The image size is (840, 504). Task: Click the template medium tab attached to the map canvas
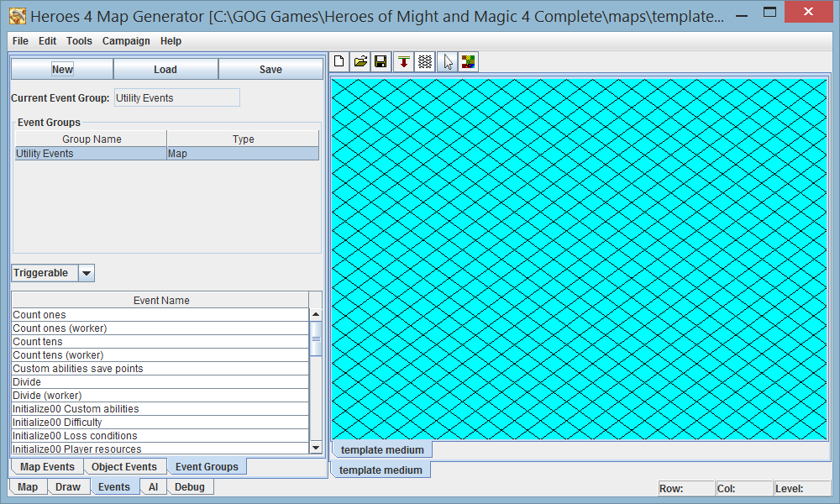coord(382,450)
